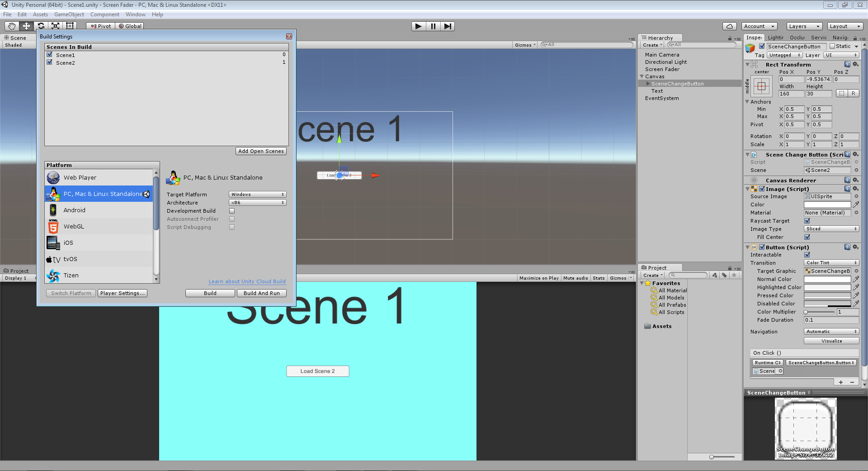Image resolution: width=868 pixels, height=471 pixels.
Task: Click the Pause button
Action: (433, 26)
